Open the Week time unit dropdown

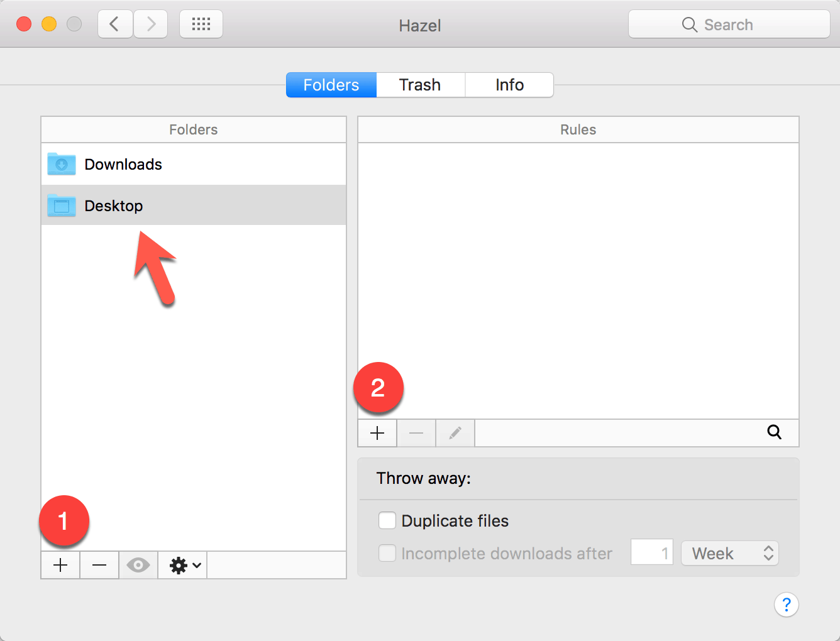[x=730, y=553]
